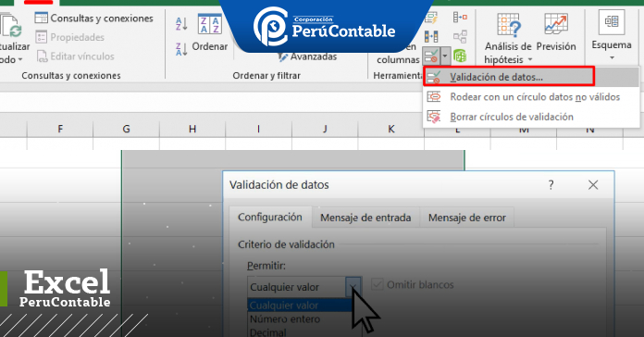The image size is (644, 337).
Task: Open the Ordenar sort dialog button
Action: 210,33
